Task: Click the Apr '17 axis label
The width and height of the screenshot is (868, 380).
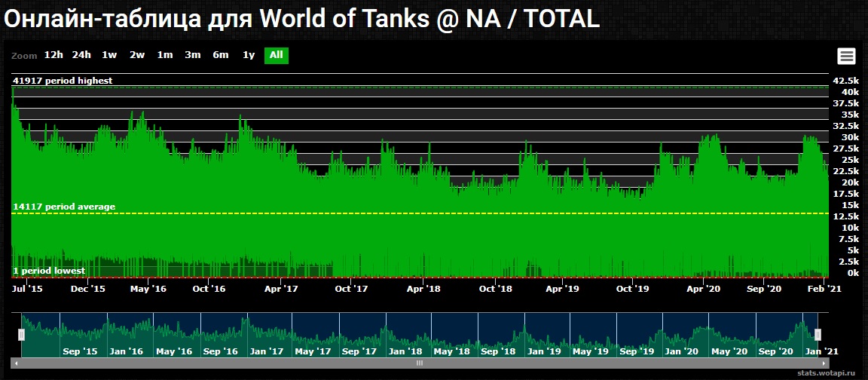Action: [281, 290]
